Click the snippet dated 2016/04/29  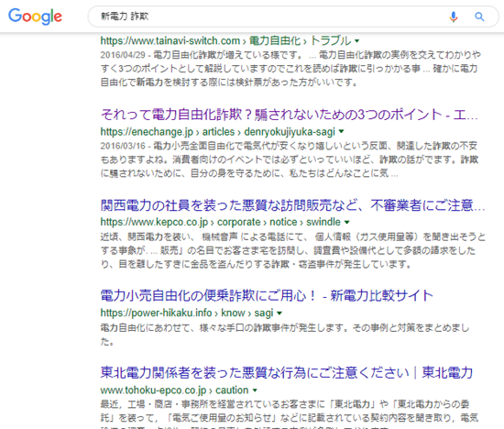coord(290,69)
